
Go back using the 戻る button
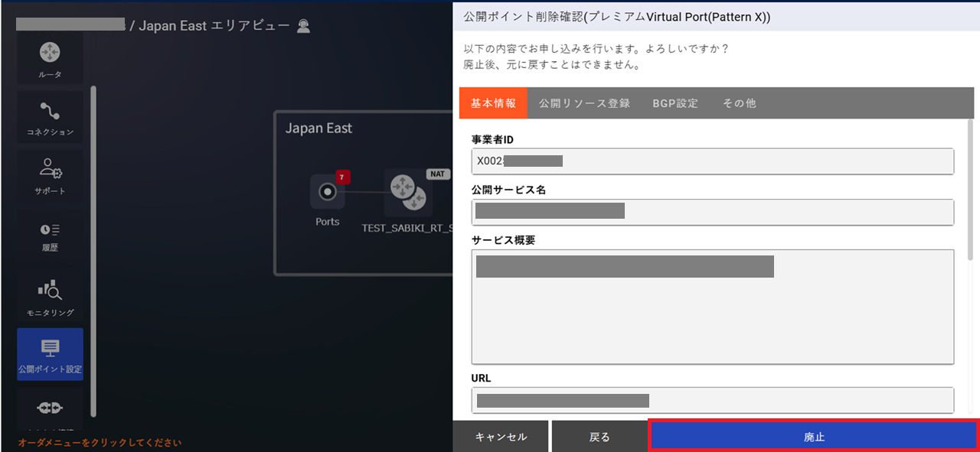pyautogui.click(x=599, y=436)
